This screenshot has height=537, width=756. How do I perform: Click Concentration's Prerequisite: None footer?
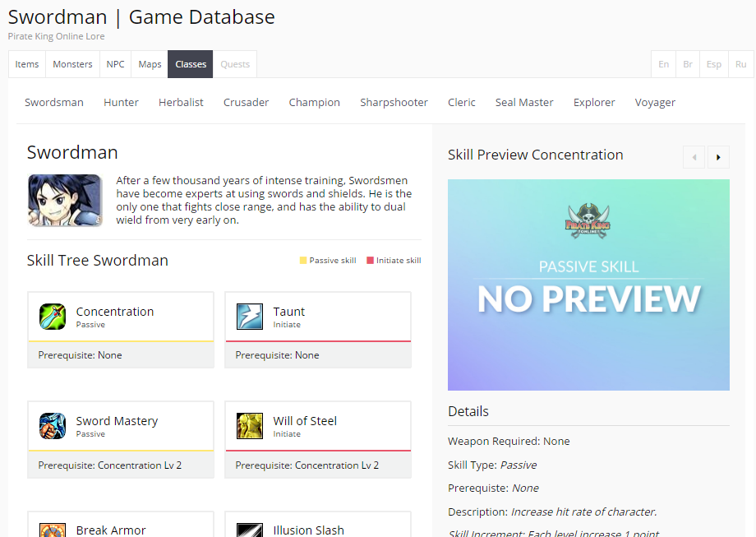click(121, 355)
